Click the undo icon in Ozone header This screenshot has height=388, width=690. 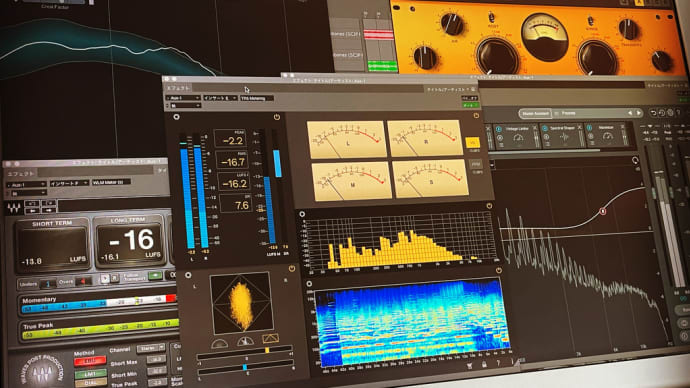coord(653,113)
